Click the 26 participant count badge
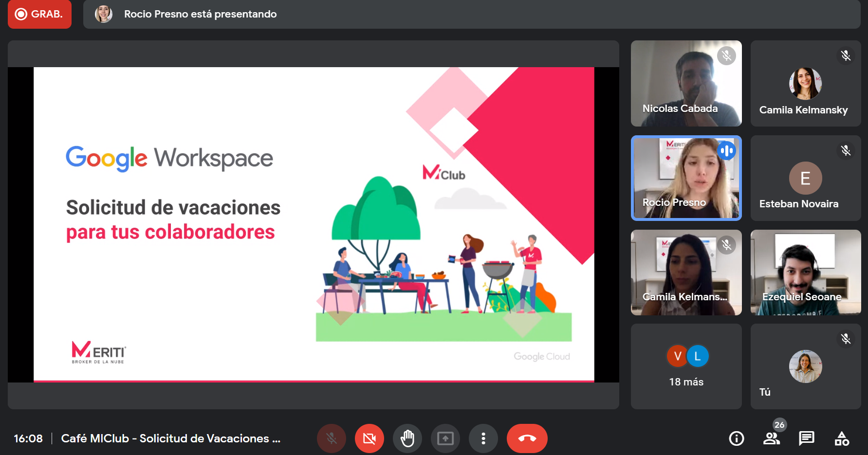 779,424
